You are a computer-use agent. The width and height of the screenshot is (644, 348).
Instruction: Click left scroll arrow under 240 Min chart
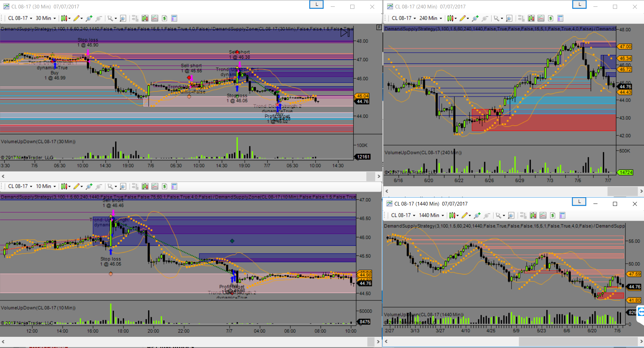click(387, 191)
